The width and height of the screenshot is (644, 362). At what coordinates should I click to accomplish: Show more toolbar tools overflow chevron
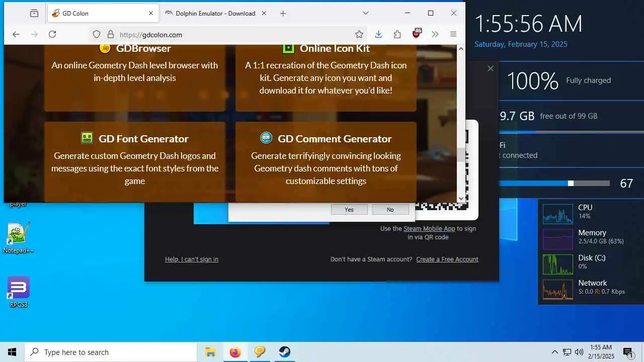435,34
